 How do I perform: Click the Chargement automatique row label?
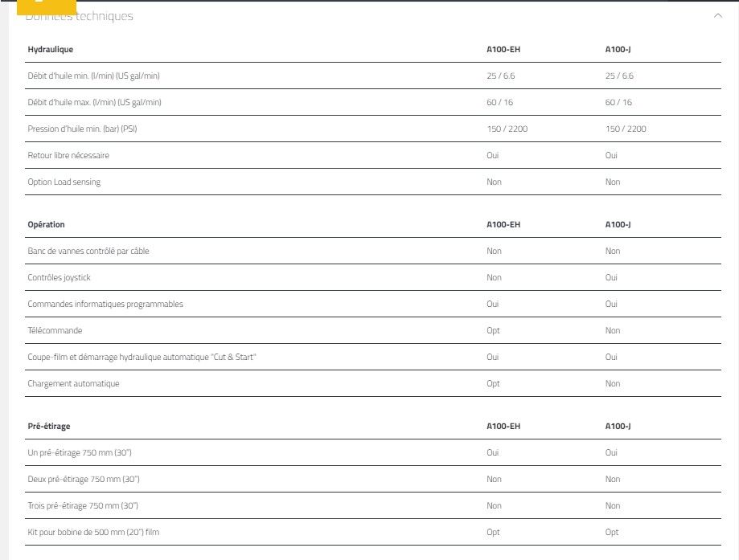pyautogui.click(x=73, y=384)
